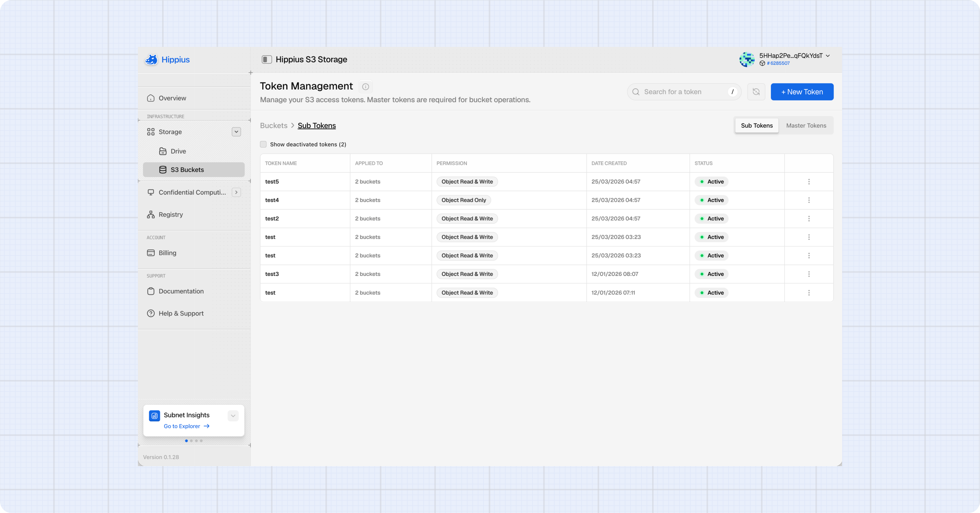
Task: Select the token name test4
Action: point(272,200)
